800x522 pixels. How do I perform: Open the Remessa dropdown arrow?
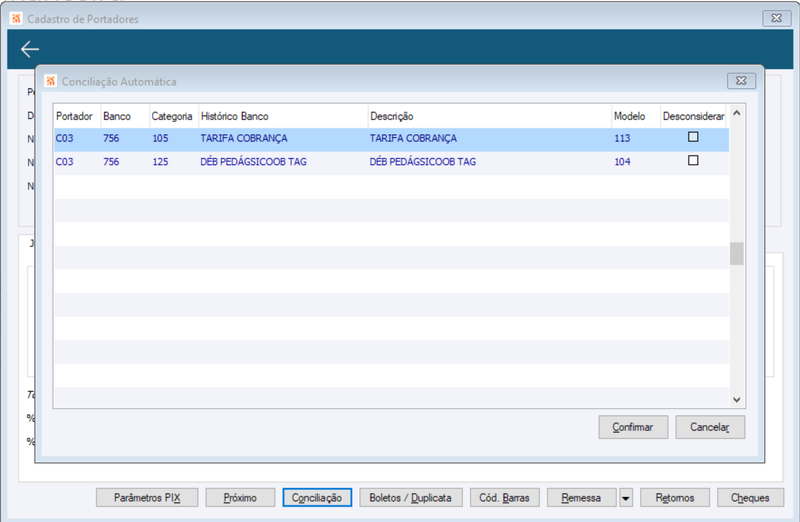tap(626, 498)
